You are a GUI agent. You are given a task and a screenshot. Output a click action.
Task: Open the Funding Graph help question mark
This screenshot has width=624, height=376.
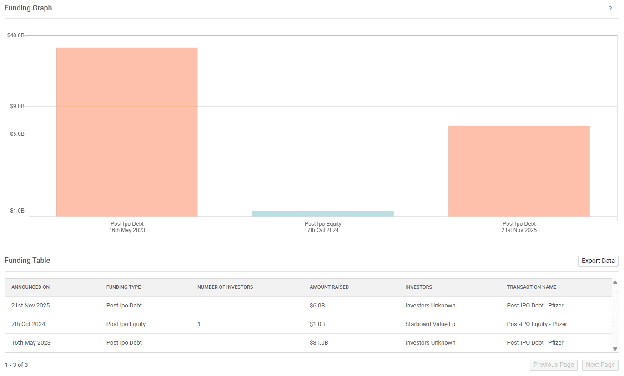(610, 8)
